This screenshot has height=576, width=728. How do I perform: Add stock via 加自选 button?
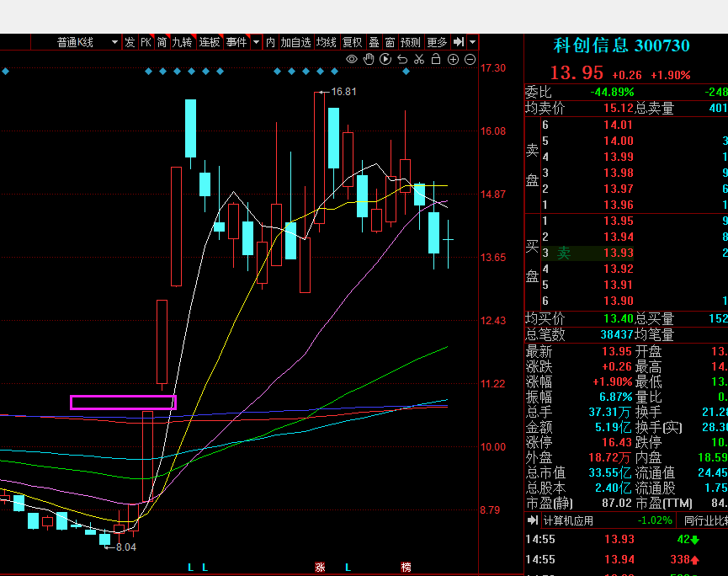[295, 42]
